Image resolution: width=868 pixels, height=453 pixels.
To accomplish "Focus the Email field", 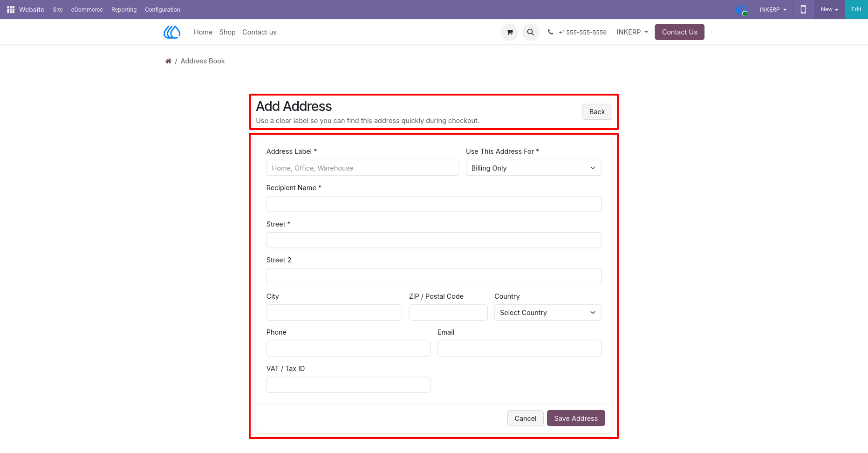I will [x=519, y=349].
